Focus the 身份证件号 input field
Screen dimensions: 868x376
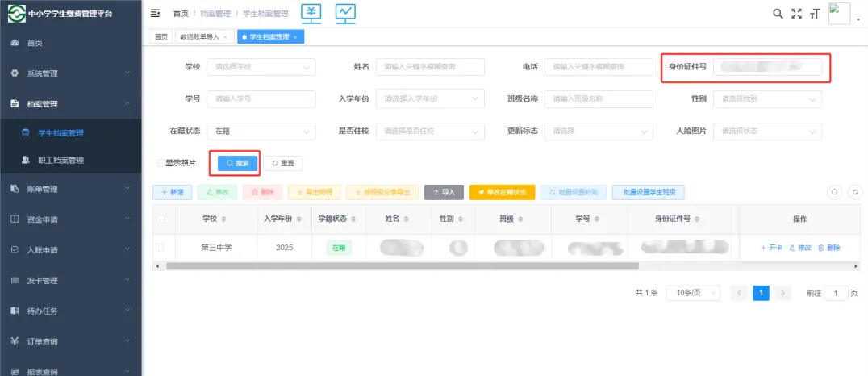[x=767, y=67]
